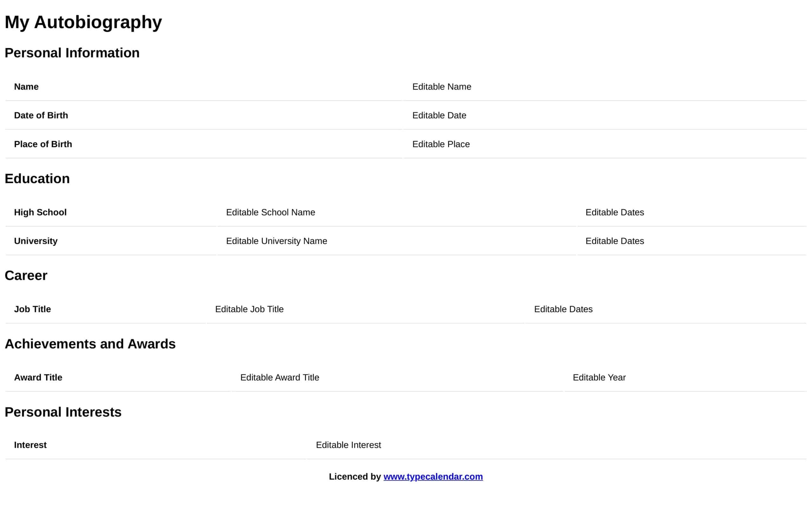This screenshot has width=812, height=508.
Task: Click the Editable Interest cell
Action: (x=348, y=445)
